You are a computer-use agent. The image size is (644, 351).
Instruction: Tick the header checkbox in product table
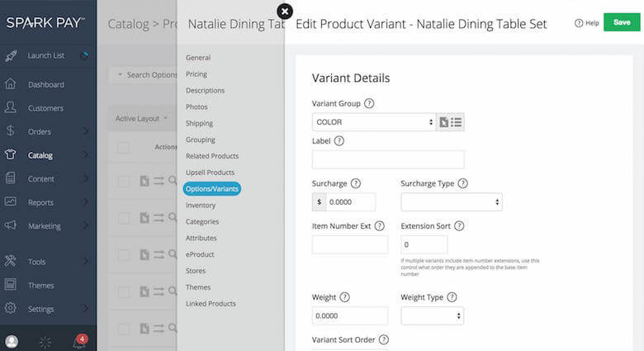[123, 148]
